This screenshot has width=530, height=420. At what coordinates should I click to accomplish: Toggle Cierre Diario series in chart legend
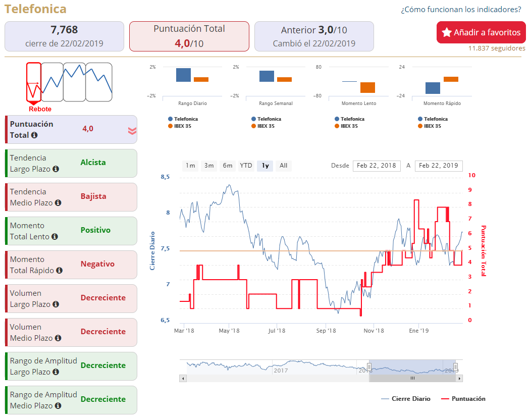[406, 399]
